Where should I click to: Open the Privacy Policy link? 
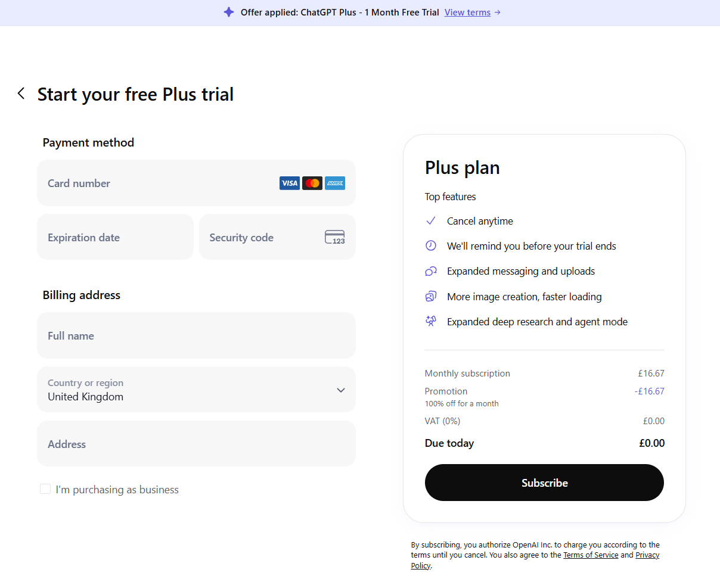tap(647, 555)
